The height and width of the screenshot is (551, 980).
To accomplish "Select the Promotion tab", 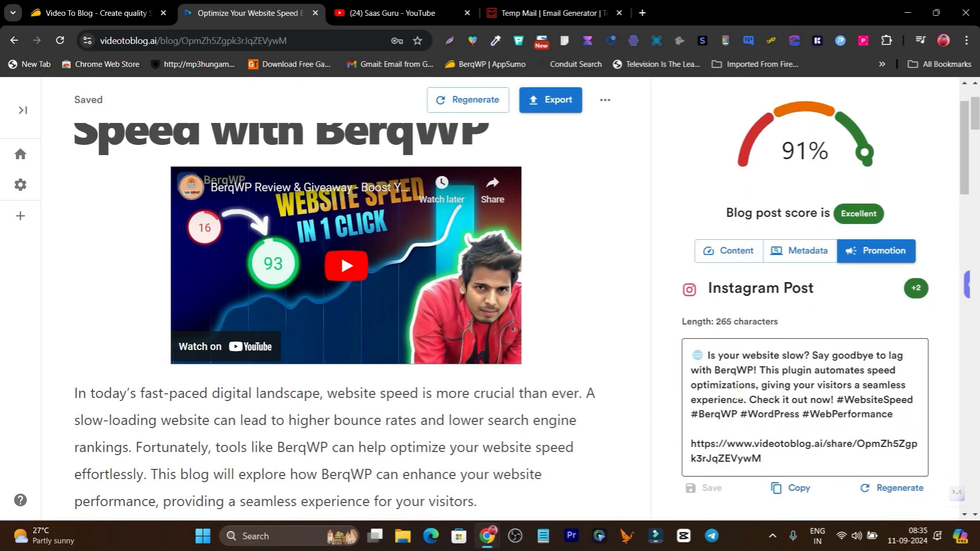I will 877,251.
